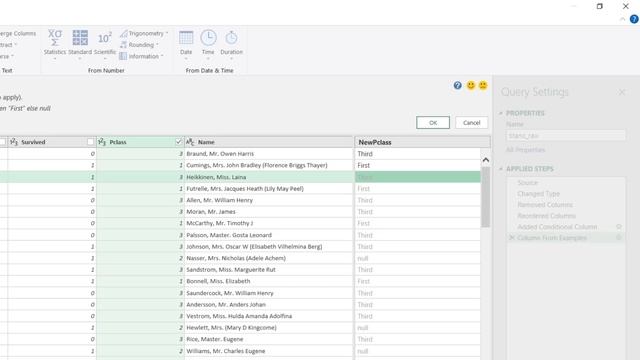
Task: Open the All Properties link
Action: click(525, 150)
